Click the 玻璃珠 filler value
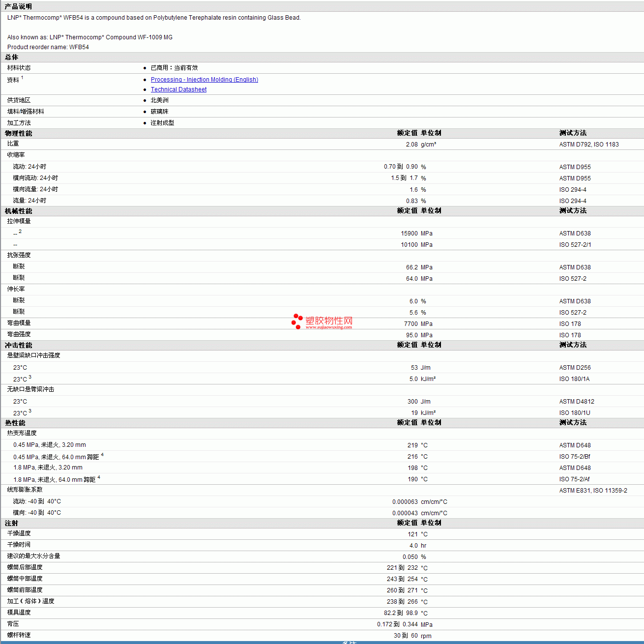This screenshot has height=644, width=644. coord(159,112)
